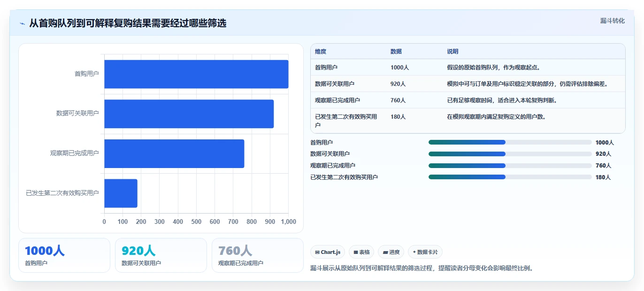Open the 1000人 首购用户 data card

click(64, 255)
